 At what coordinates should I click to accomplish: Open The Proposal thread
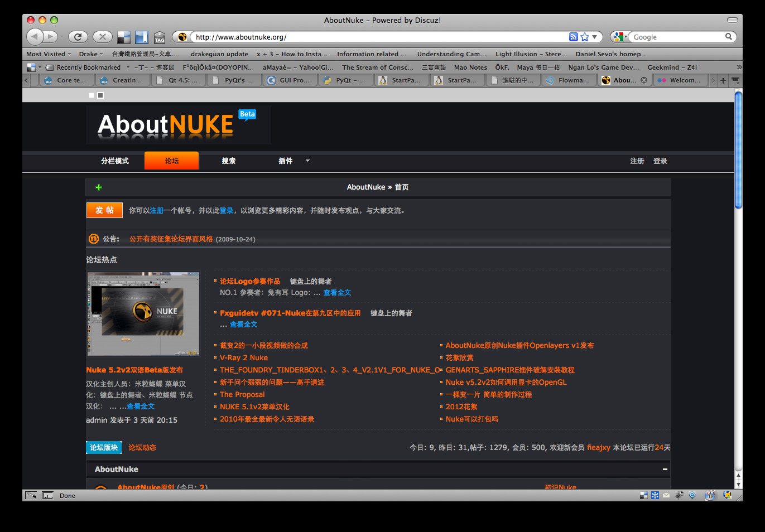pos(242,394)
